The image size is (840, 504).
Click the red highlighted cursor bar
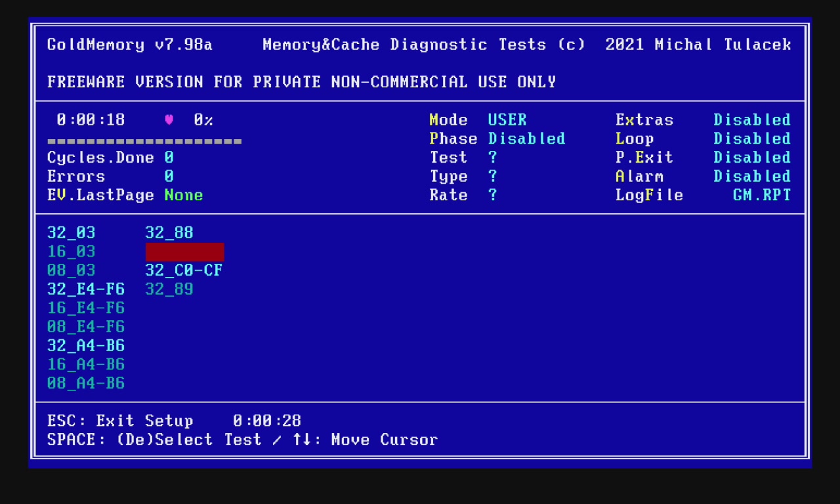point(184,252)
